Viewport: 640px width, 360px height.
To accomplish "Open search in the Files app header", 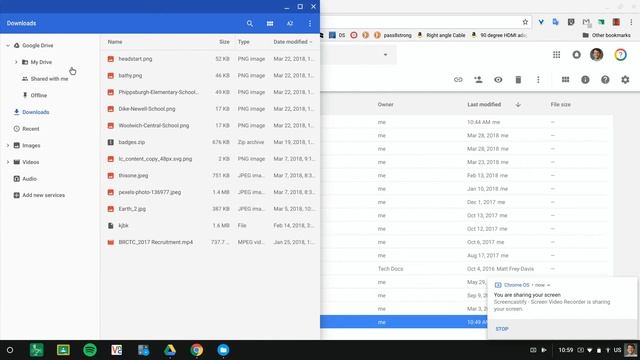I will (x=249, y=24).
